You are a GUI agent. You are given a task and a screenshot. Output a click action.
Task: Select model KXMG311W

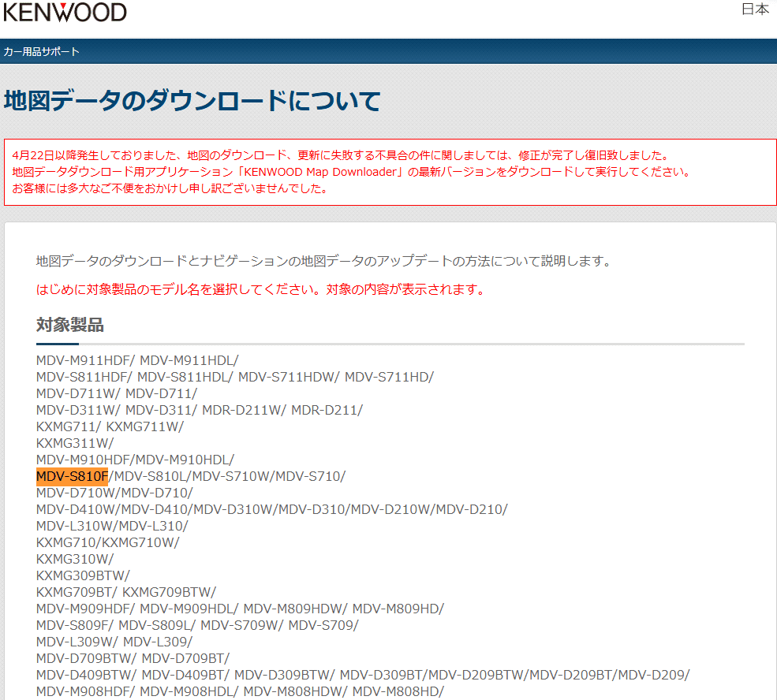click(73, 443)
